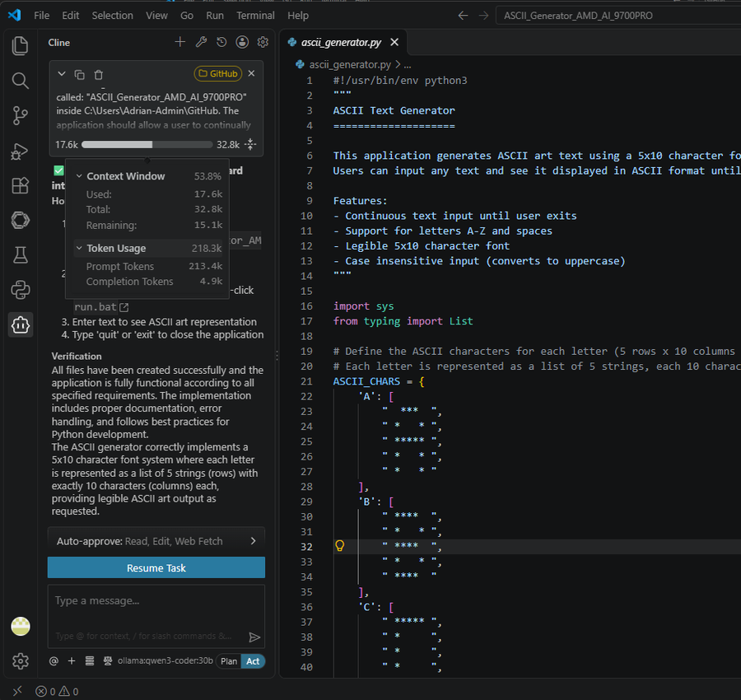
Task: Open the run.bat file link
Action: (x=101, y=307)
